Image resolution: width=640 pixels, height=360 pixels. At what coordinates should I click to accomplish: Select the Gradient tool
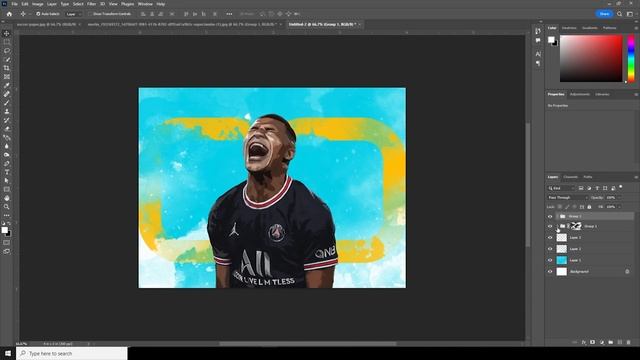[7, 138]
